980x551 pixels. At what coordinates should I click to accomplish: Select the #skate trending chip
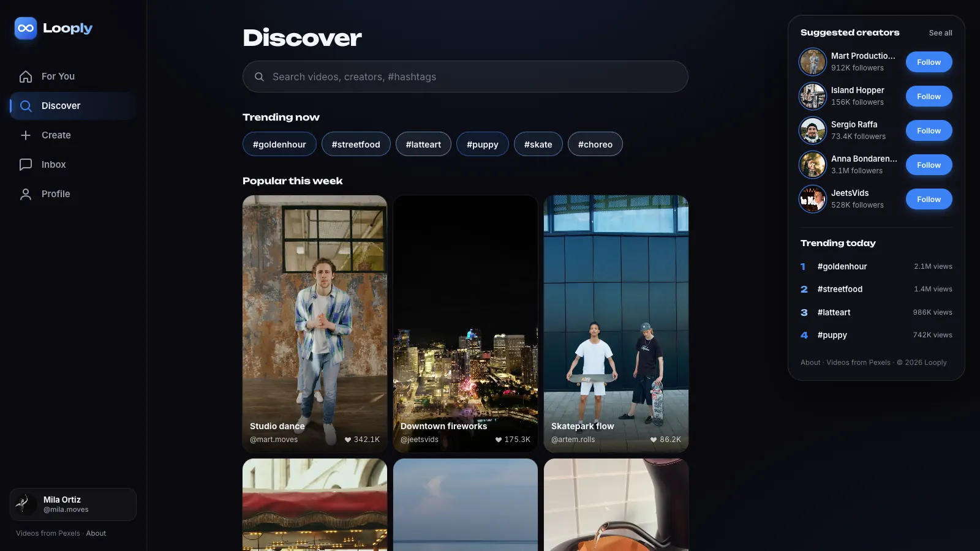538,144
